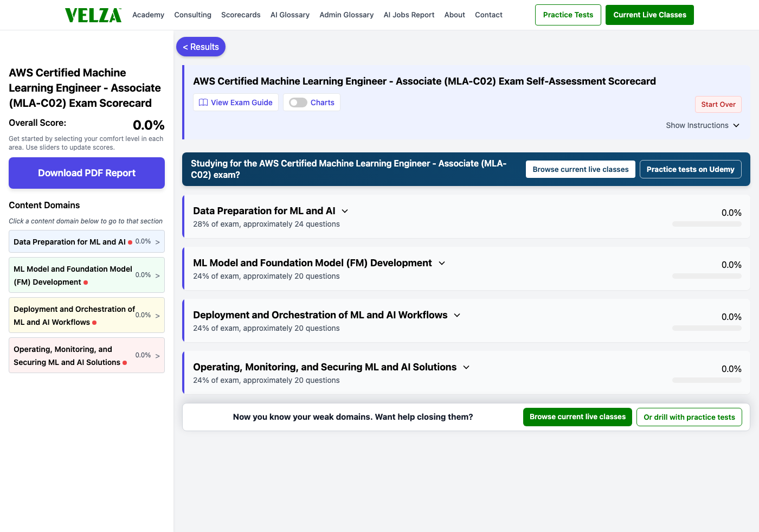Expand ML Model and Foundation Model Development chevron
The width and height of the screenshot is (759, 532).
(x=442, y=263)
